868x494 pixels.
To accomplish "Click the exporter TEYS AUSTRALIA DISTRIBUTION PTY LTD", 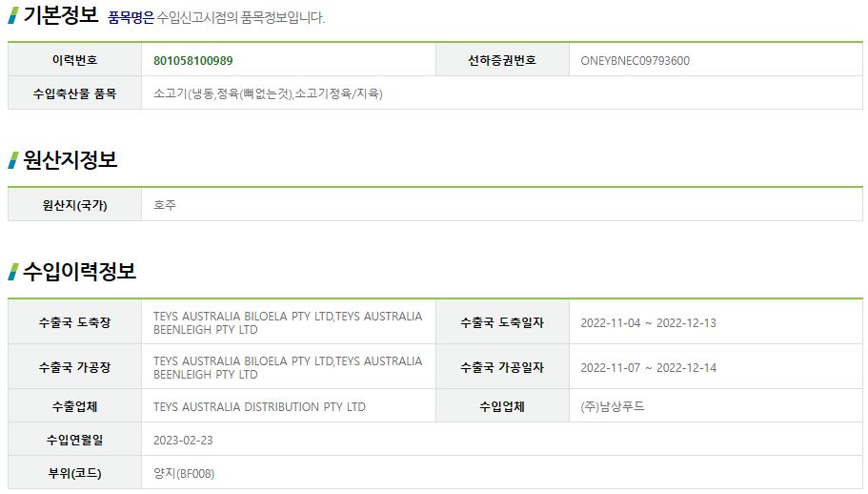I will [x=259, y=407].
